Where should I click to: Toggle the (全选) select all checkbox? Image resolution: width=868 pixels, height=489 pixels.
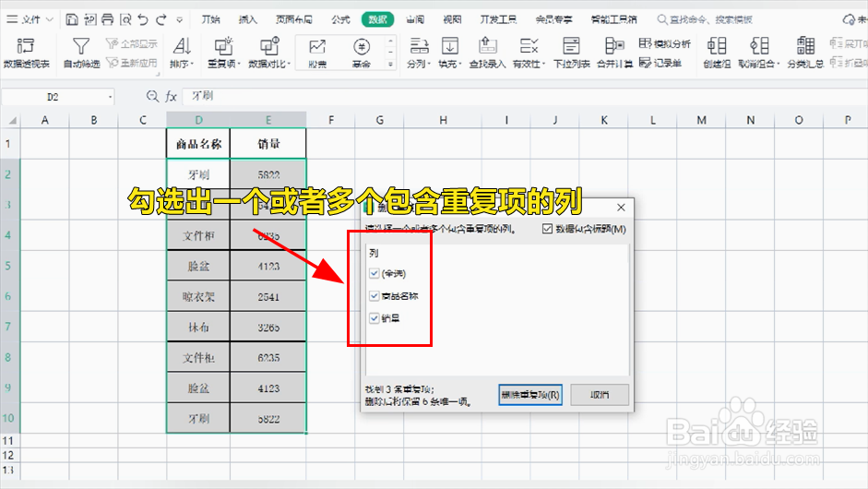375,274
